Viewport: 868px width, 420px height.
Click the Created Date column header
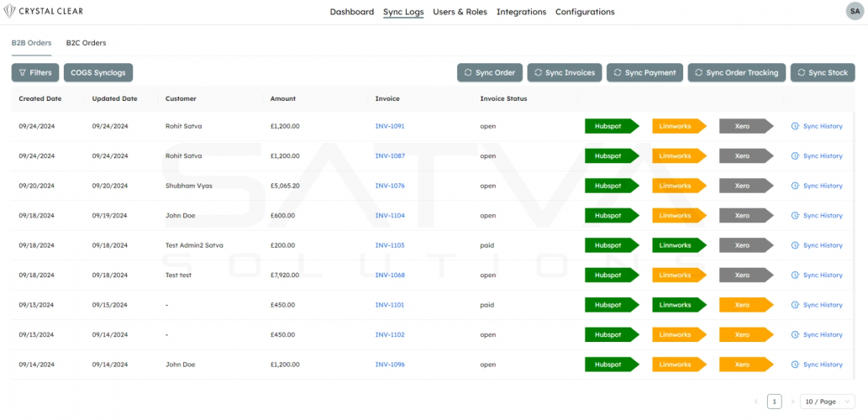click(40, 98)
